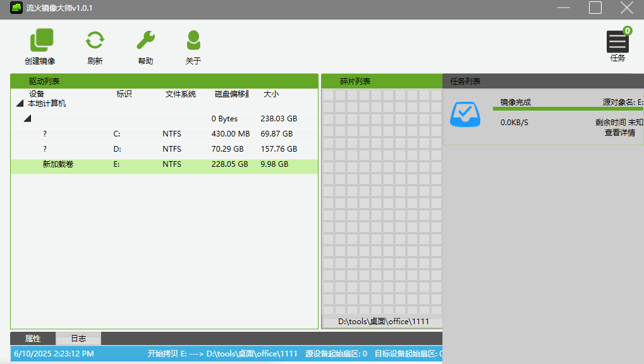Switch to the 属性 tab
The width and height of the screenshot is (644, 364).
click(x=33, y=339)
